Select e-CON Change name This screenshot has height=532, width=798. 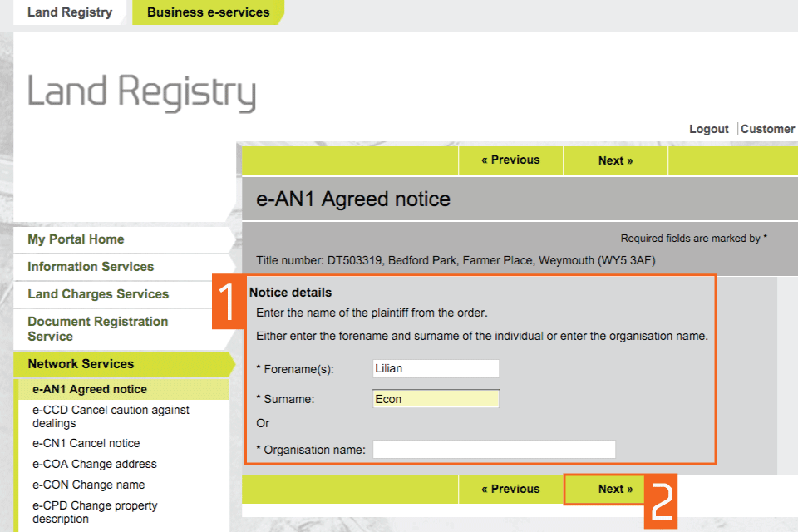tap(89, 485)
